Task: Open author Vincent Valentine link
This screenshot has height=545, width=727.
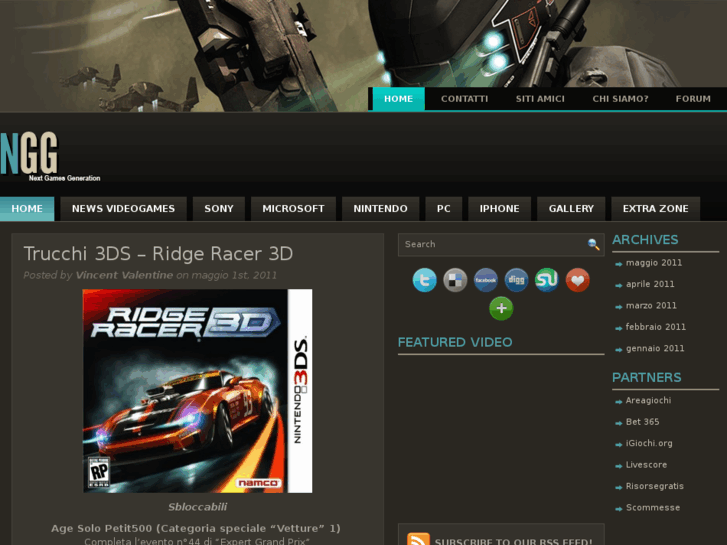Action: coord(124,275)
